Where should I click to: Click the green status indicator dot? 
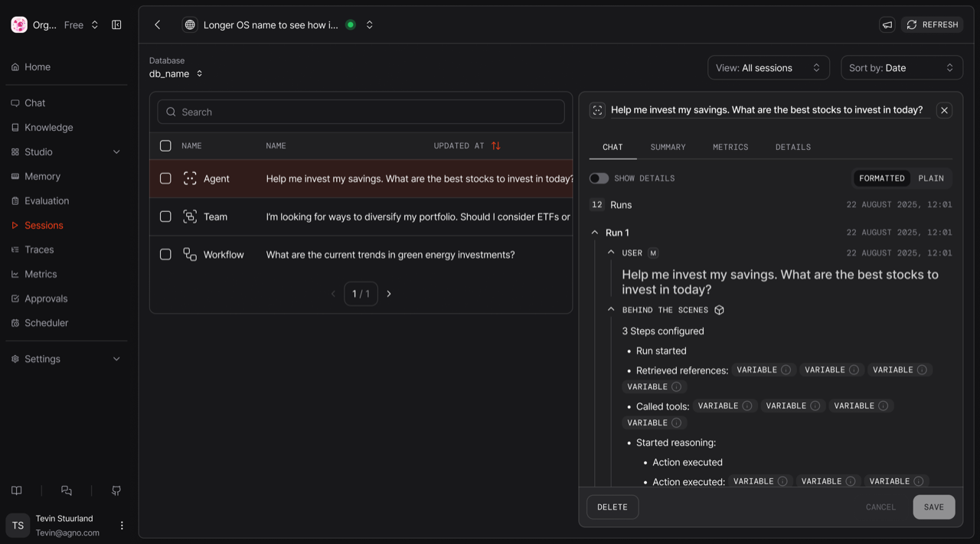pyautogui.click(x=351, y=25)
